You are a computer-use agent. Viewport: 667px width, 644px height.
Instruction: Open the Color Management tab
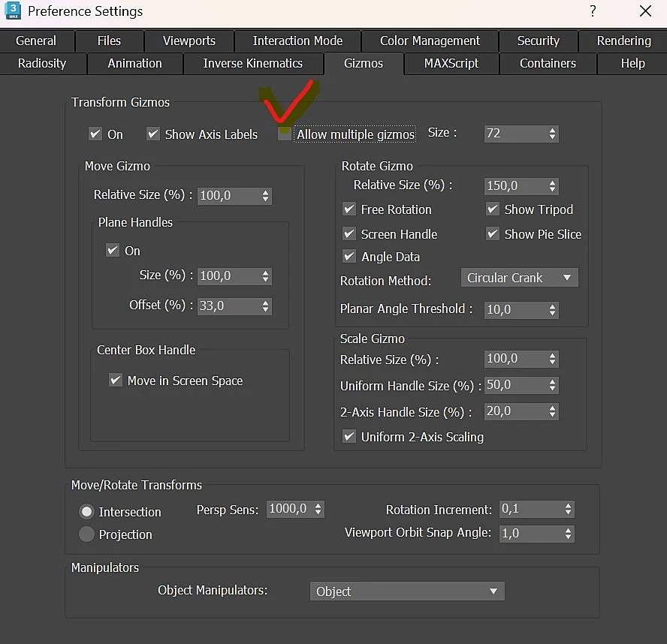click(x=430, y=41)
